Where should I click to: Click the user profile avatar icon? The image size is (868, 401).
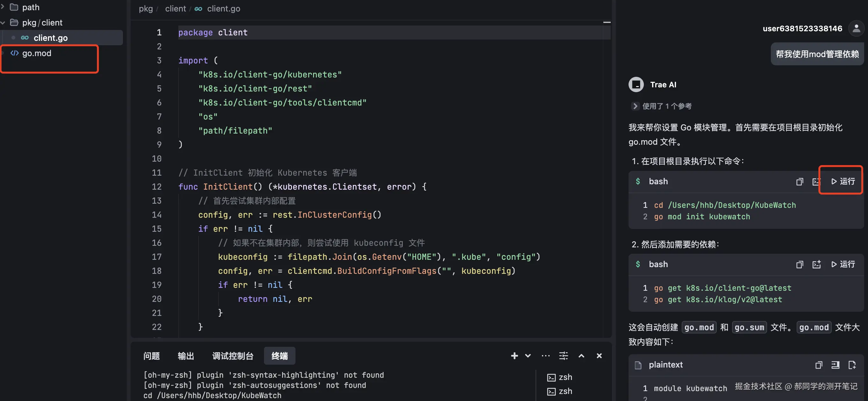[856, 29]
